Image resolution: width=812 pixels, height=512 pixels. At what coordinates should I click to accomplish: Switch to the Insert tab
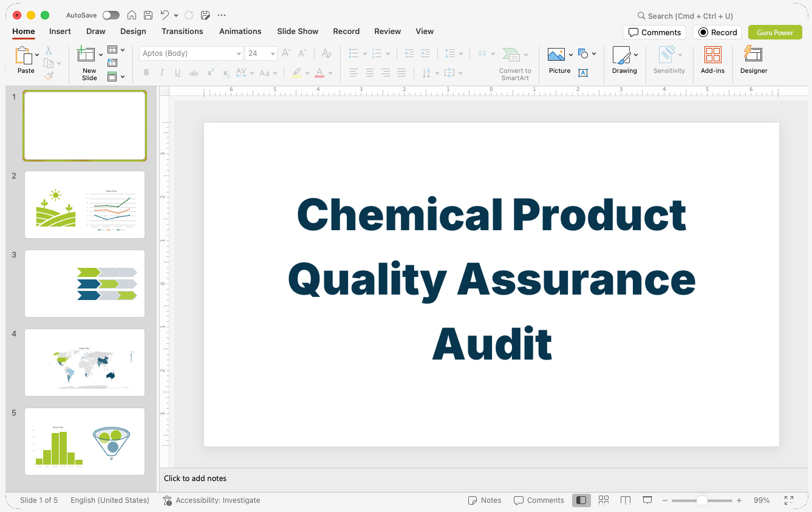60,31
